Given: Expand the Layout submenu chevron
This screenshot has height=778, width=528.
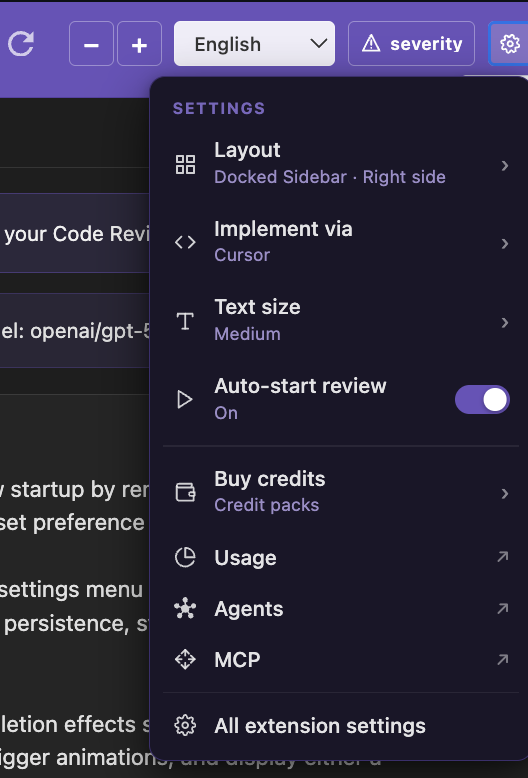Looking at the screenshot, I should [x=504, y=165].
